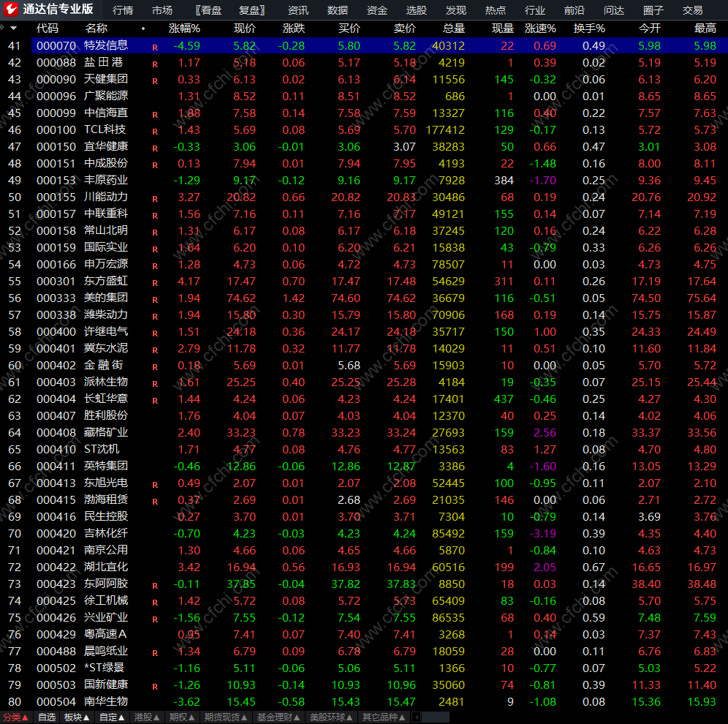Sort by 代码 column header
The height and width of the screenshot is (724, 728).
point(48,29)
